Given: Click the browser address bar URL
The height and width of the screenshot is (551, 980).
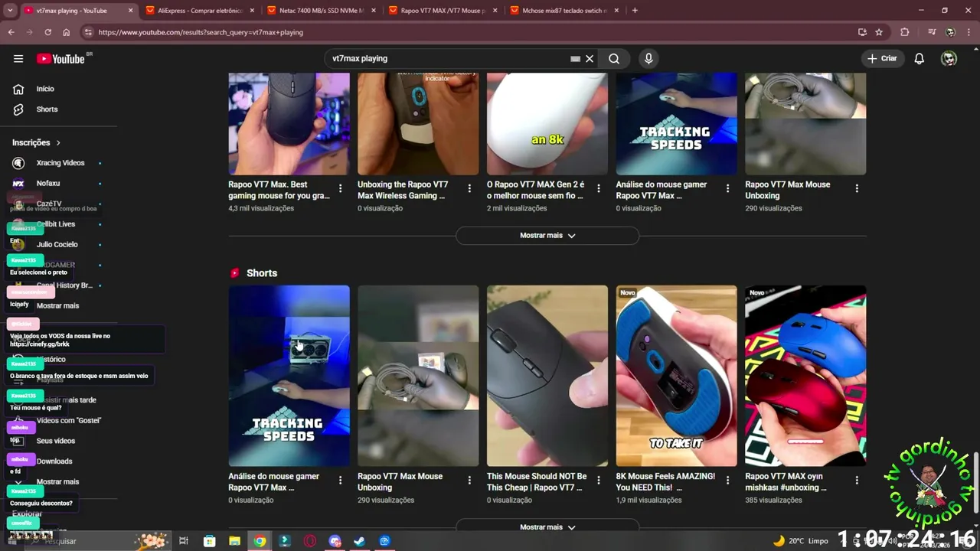Looking at the screenshot, I should click(x=201, y=32).
